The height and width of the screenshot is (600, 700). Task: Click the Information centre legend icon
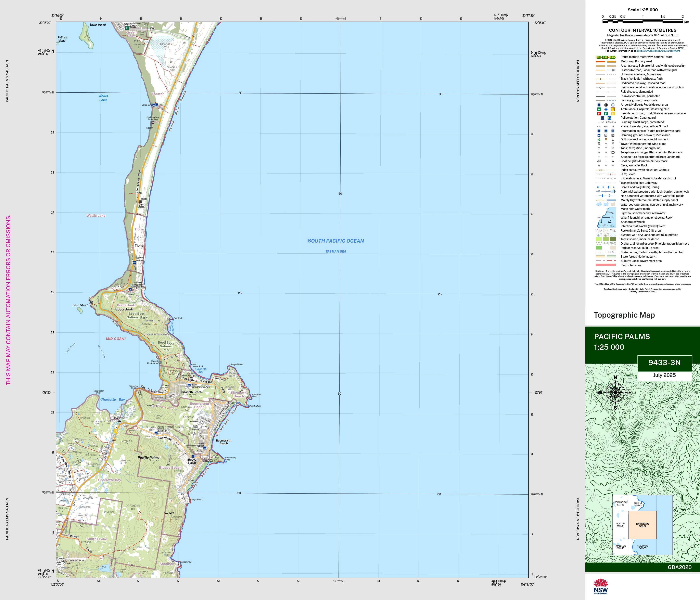pyautogui.click(x=599, y=131)
